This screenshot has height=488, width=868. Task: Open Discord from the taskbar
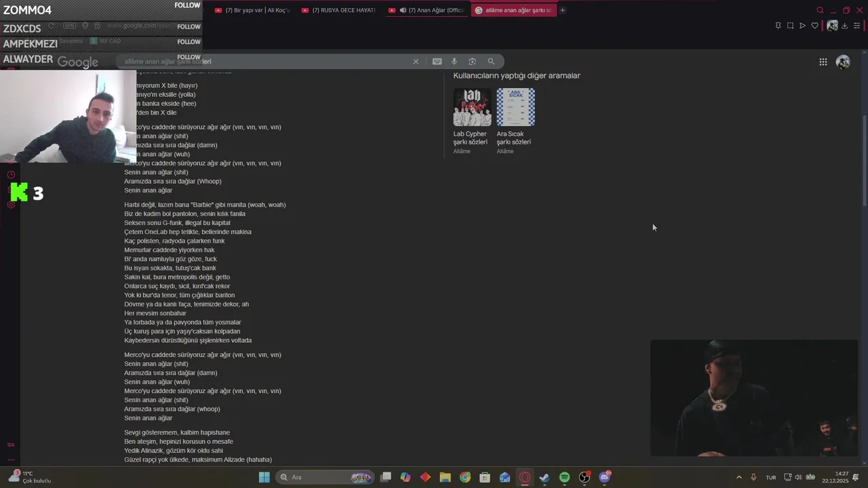(x=605, y=477)
